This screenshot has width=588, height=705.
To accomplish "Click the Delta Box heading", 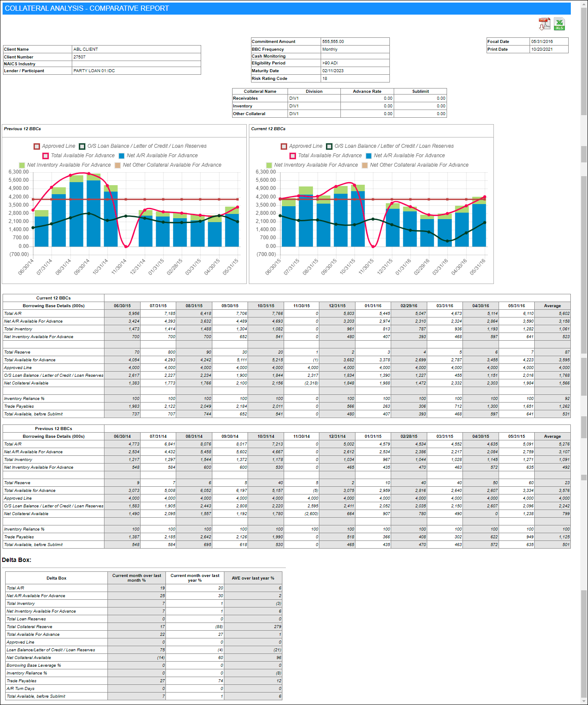I will coord(17,560).
